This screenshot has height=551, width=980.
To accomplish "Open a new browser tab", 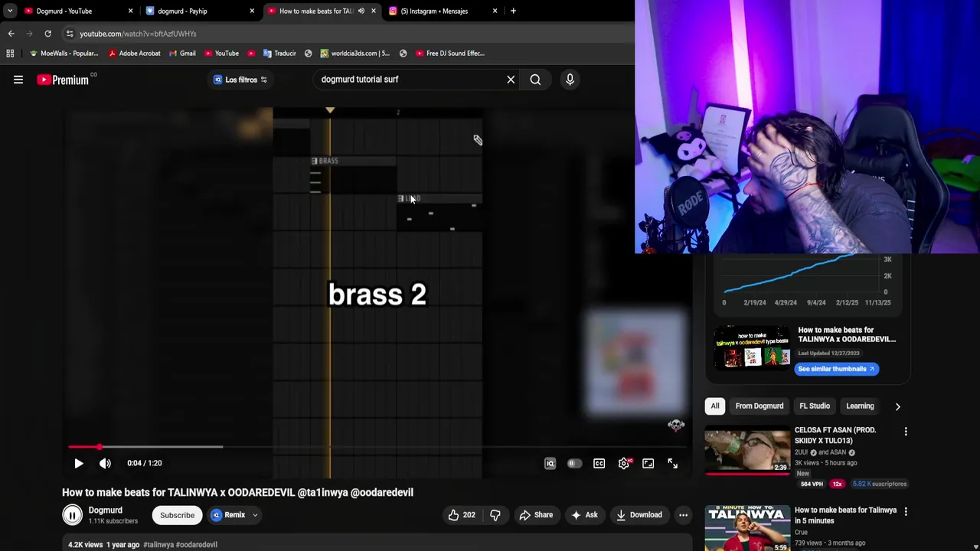I will point(513,11).
